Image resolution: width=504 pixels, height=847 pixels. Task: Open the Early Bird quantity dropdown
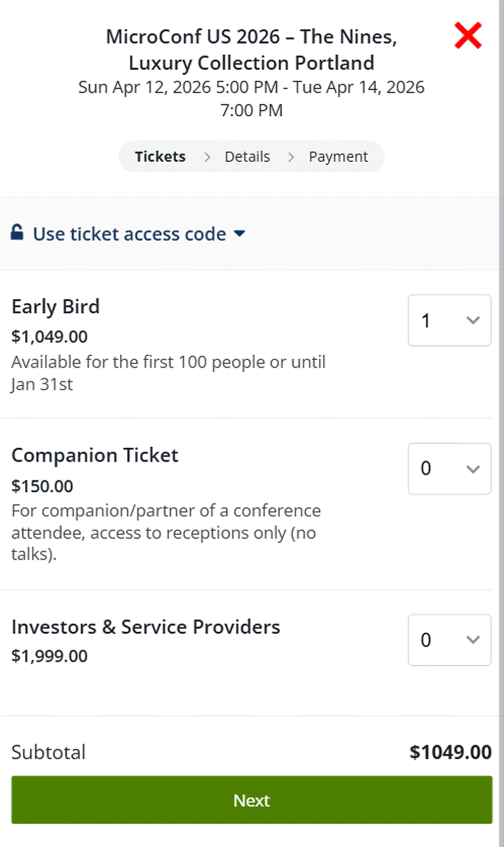click(449, 320)
